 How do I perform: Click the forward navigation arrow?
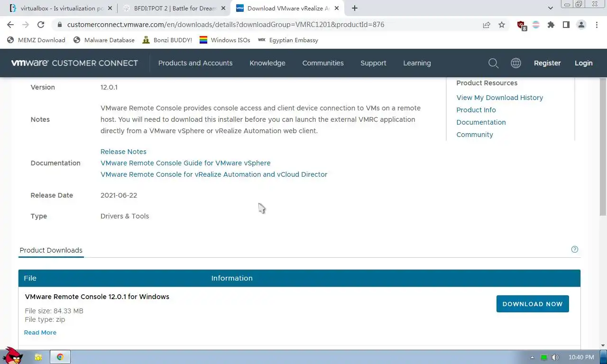[26, 25]
